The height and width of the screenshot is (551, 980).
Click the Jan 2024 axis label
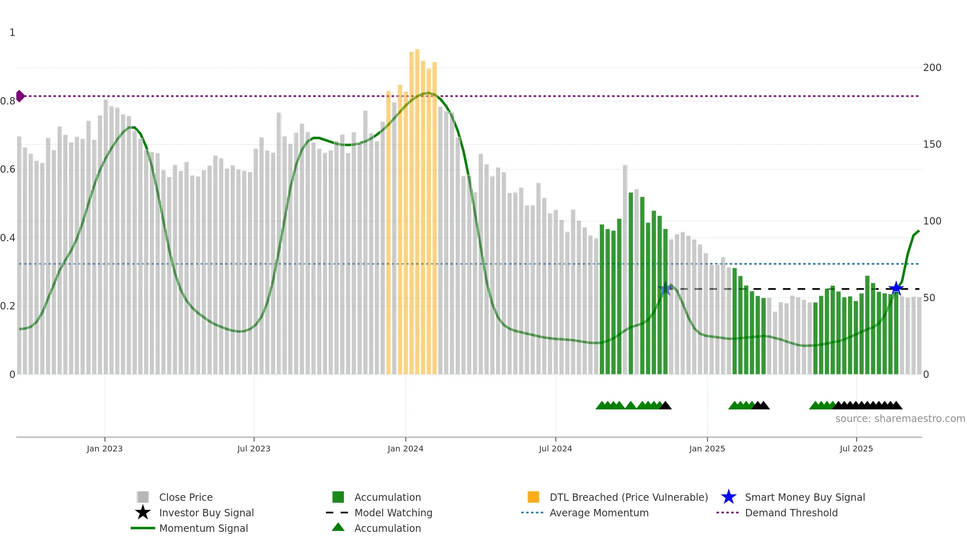pos(405,449)
